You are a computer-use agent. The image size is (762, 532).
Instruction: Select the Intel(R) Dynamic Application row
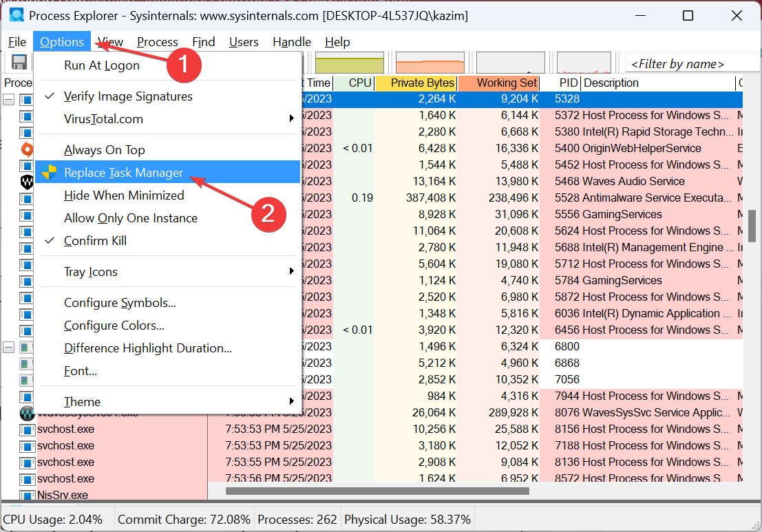point(522,314)
